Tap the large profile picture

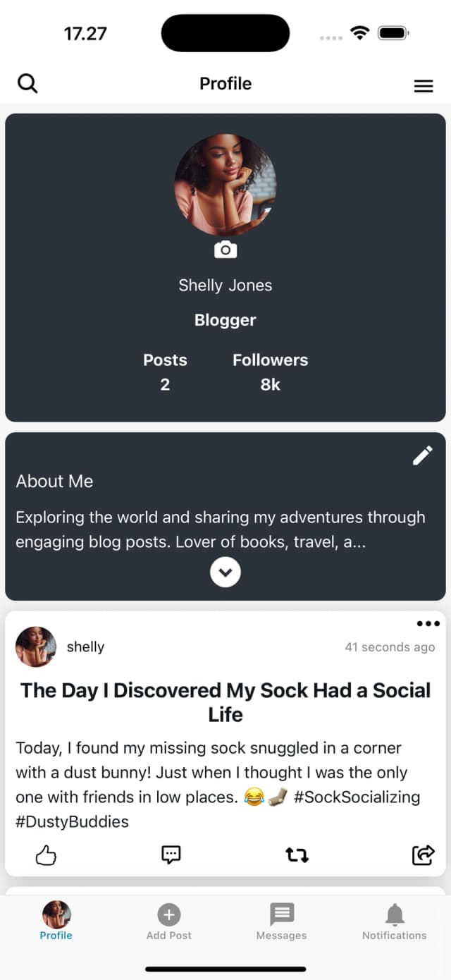pos(225,185)
